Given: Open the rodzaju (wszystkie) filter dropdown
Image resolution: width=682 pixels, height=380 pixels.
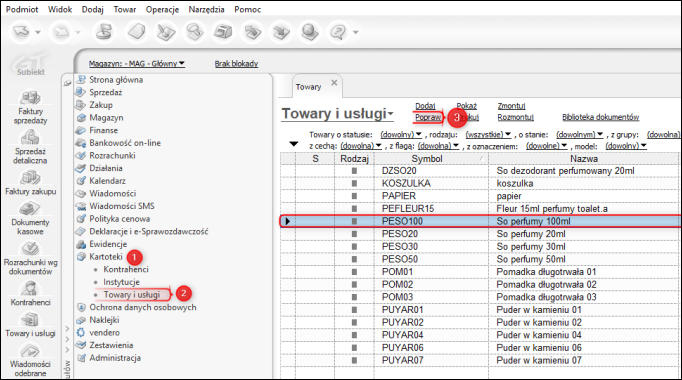Looking at the screenshot, I should [488, 135].
